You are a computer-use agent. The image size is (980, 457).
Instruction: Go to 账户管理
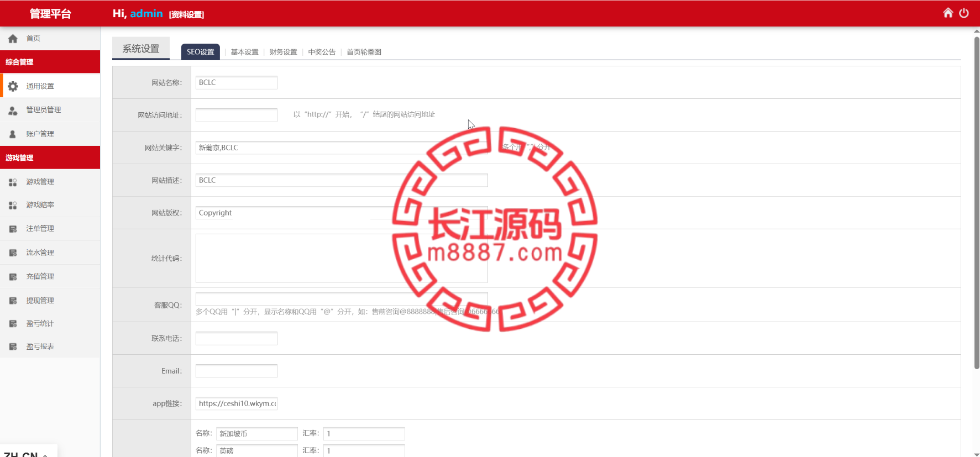pos(50,134)
